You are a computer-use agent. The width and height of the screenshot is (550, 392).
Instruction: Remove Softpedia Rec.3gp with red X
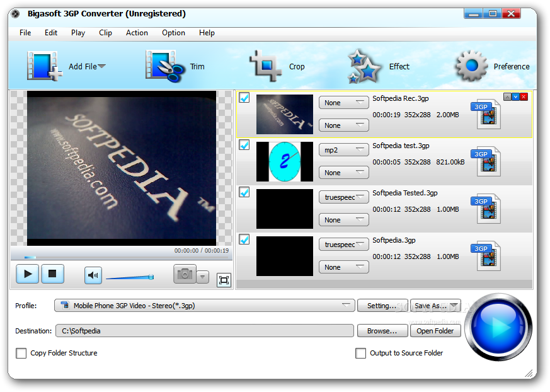tap(524, 97)
